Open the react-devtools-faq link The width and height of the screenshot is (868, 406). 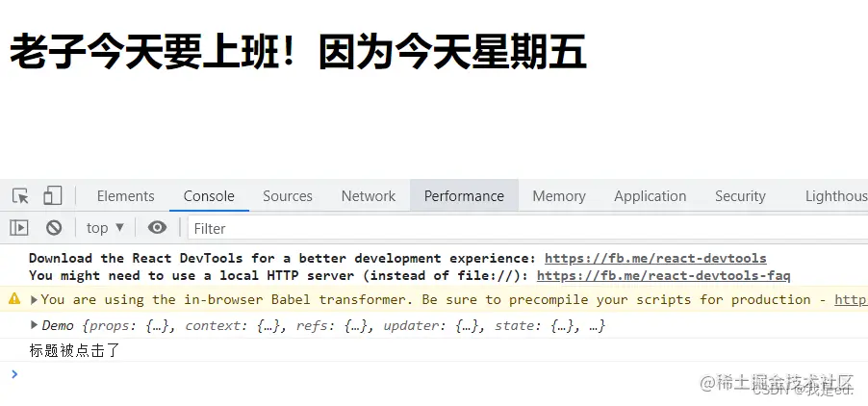663,275
